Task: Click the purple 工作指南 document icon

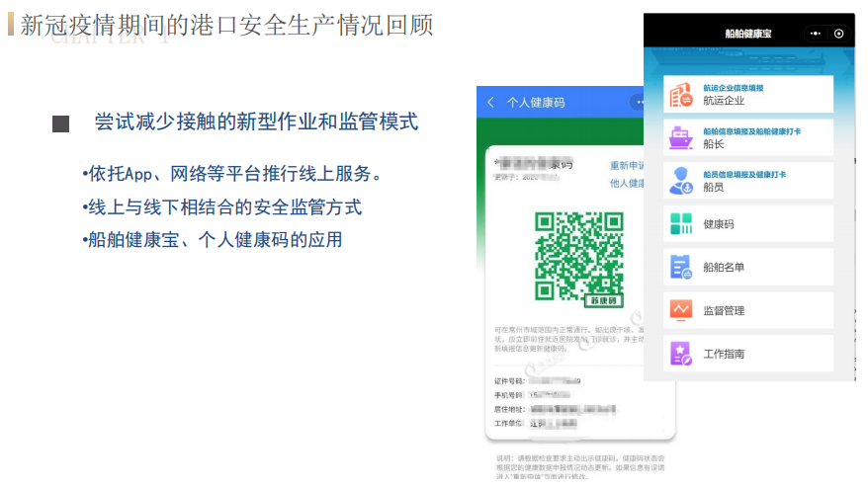Action: (681, 354)
